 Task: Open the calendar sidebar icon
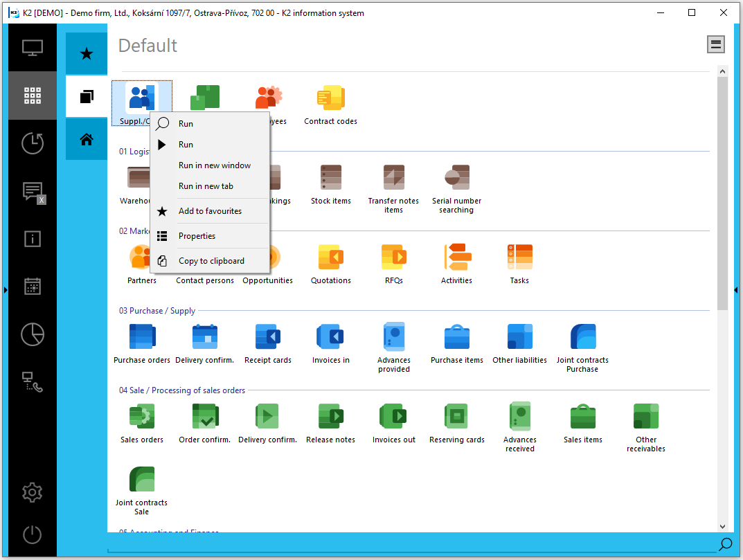pos(33,286)
